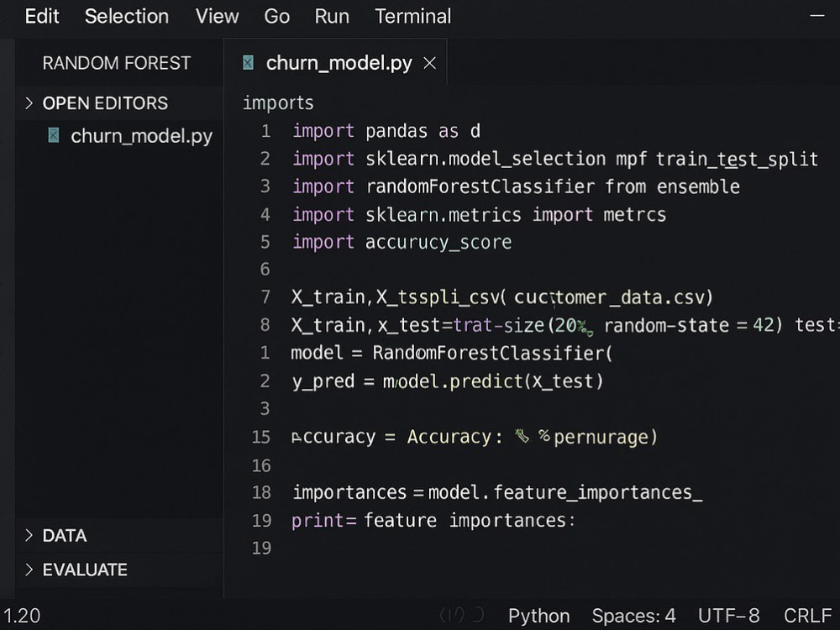Click 'model.predict(X_test)' in code
The height and width of the screenshot is (630, 840).
click(493, 381)
